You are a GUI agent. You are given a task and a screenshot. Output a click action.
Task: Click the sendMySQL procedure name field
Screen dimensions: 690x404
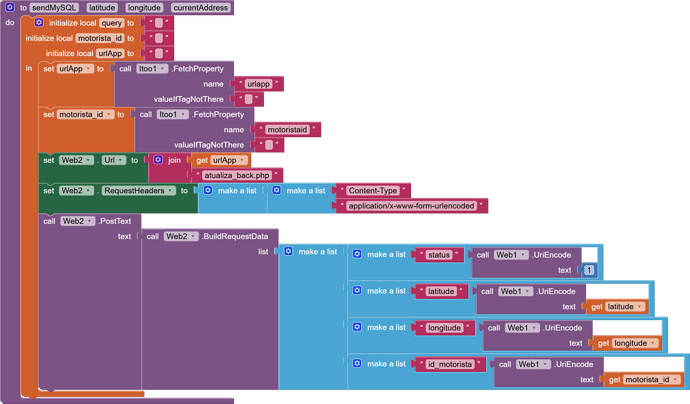pos(55,7)
